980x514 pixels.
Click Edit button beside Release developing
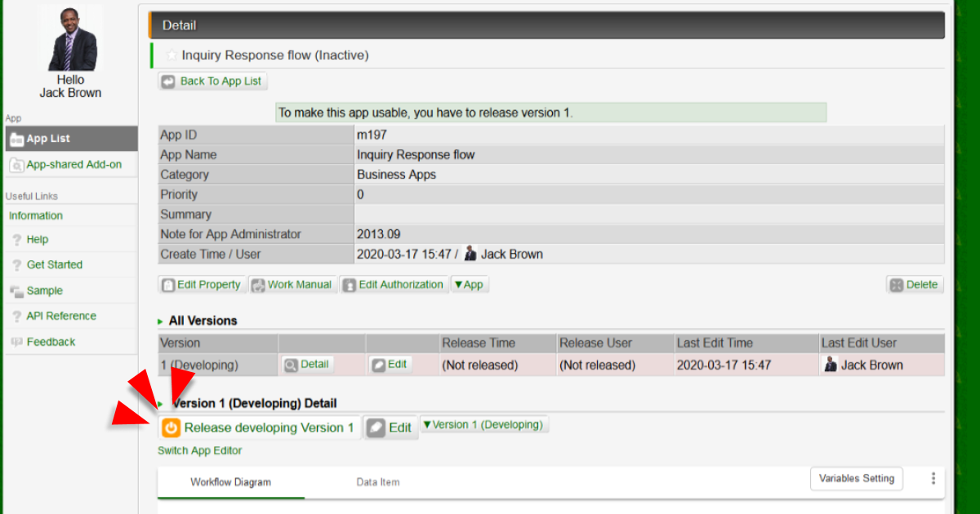(x=390, y=428)
